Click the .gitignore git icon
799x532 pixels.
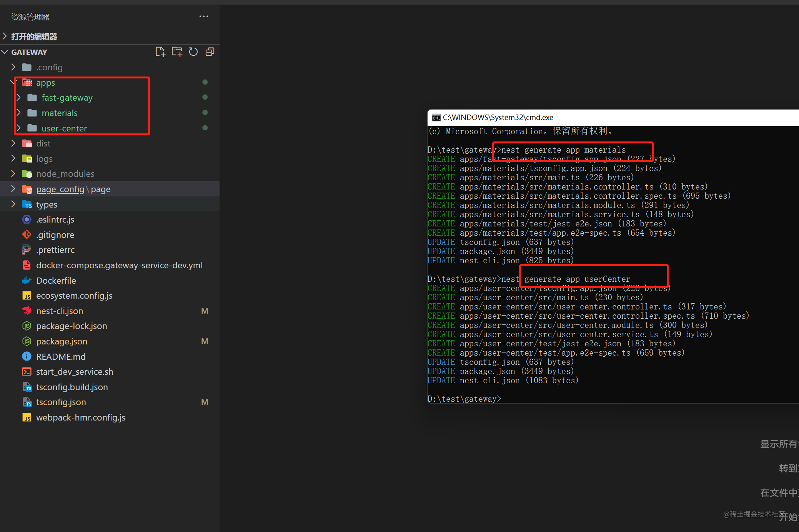click(x=27, y=235)
